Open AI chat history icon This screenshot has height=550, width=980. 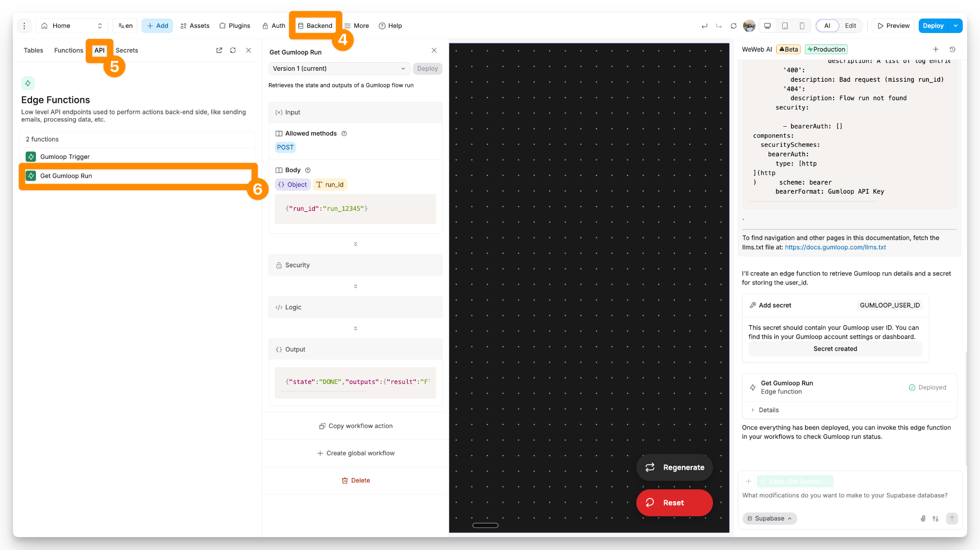pos(952,49)
